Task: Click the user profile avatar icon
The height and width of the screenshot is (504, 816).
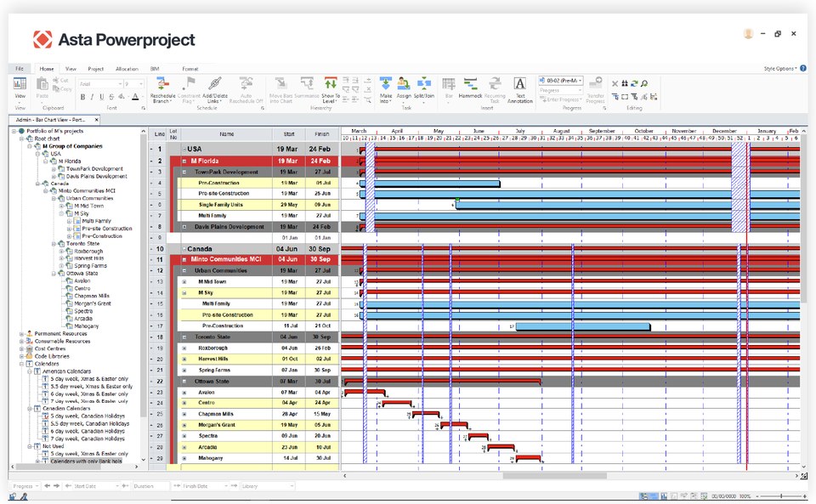Action: [748, 34]
